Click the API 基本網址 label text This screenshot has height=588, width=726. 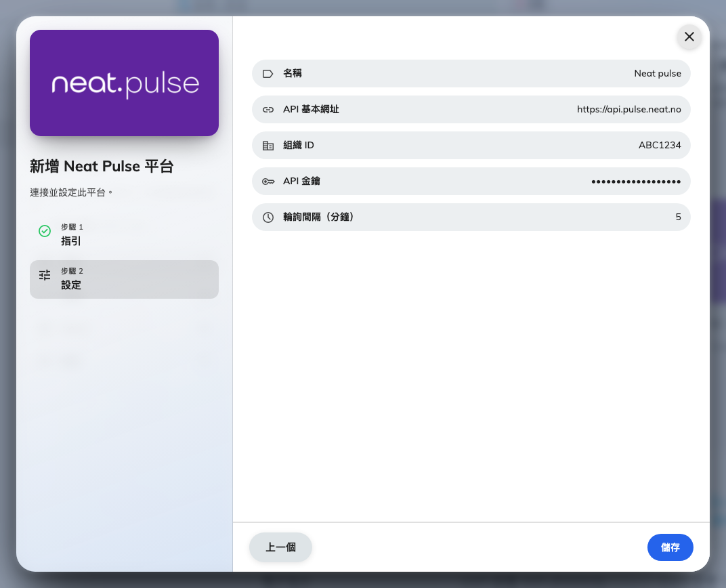tap(311, 109)
